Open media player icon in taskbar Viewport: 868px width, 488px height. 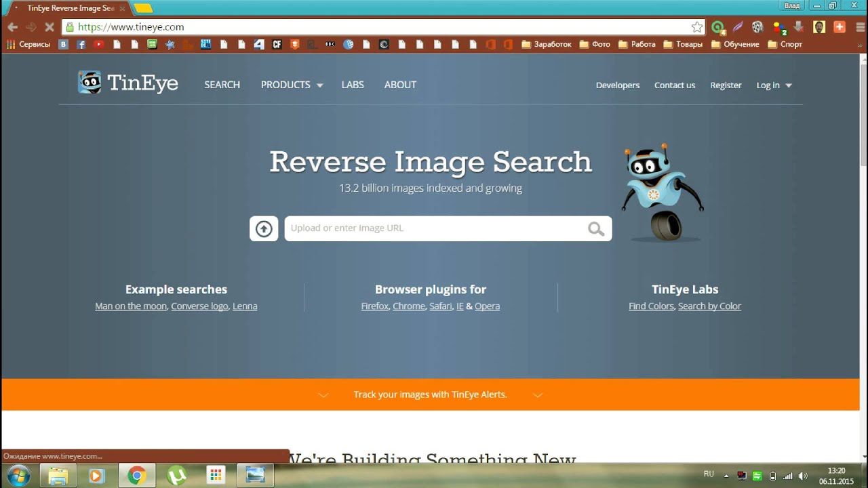(x=97, y=476)
